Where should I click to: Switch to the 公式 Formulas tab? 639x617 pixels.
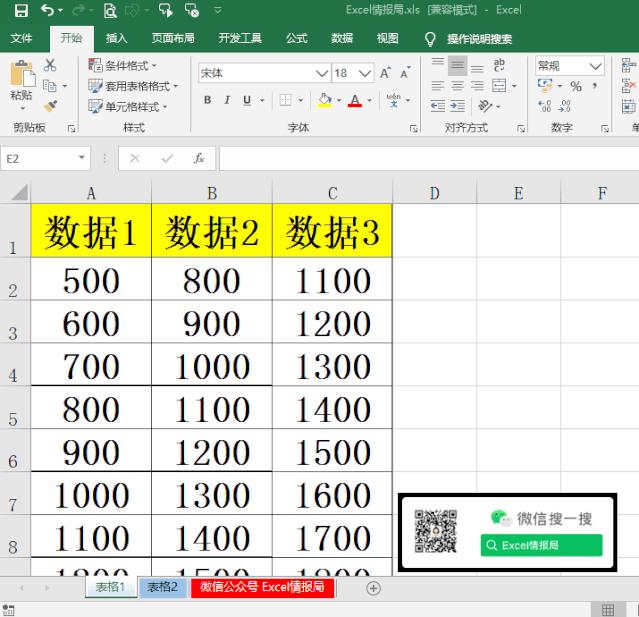point(296,38)
